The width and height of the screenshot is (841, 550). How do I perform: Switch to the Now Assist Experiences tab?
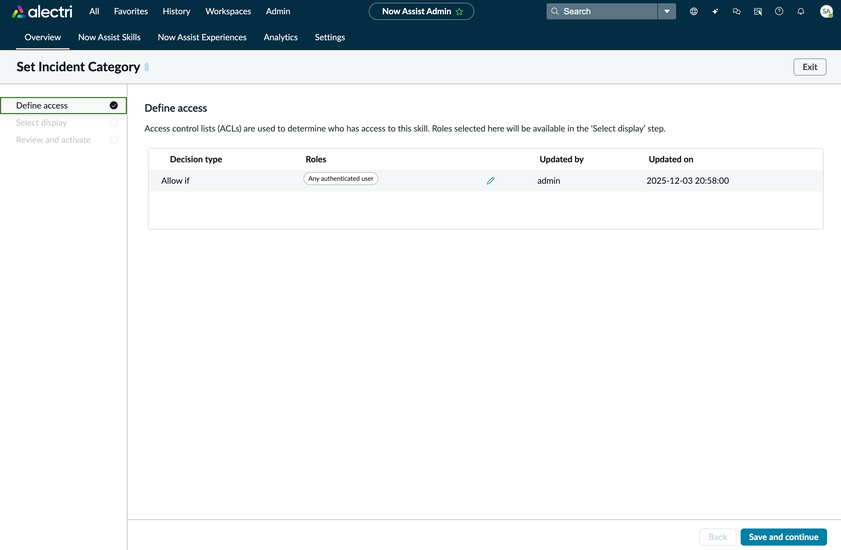click(x=202, y=37)
